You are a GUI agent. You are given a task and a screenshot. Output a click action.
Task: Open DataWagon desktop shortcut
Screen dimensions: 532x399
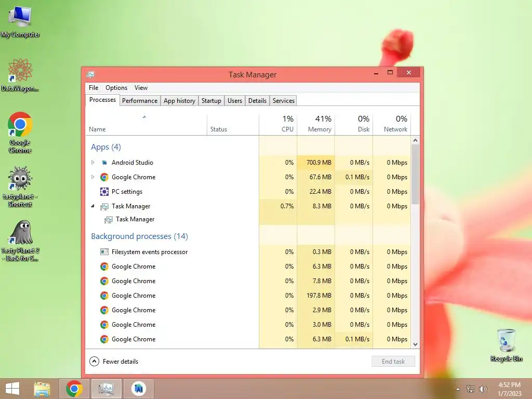(20, 75)
